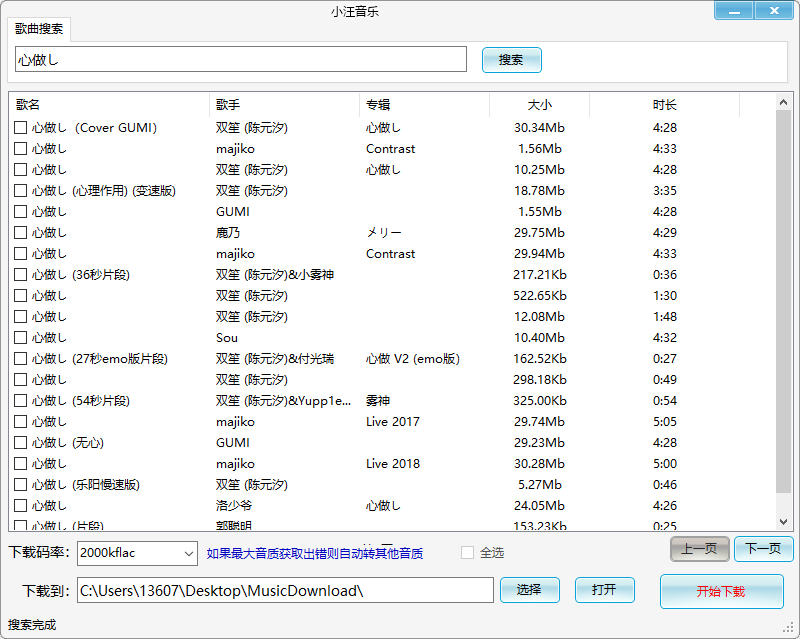The width and height of the screenshot is (800, 639).
Task: Switch to the 歌曲搜索 tab
Action: coord(39,29)
